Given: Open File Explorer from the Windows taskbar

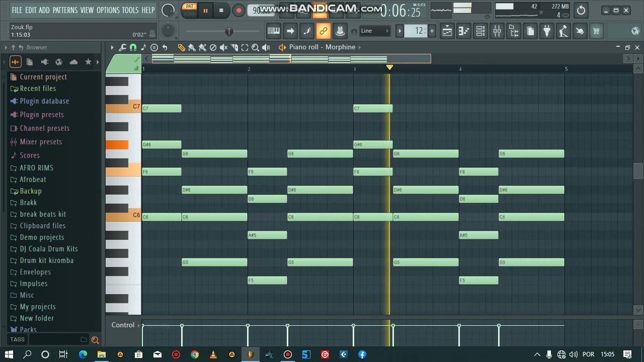Looking at the screenshot, I should click(x=101, y=354).
